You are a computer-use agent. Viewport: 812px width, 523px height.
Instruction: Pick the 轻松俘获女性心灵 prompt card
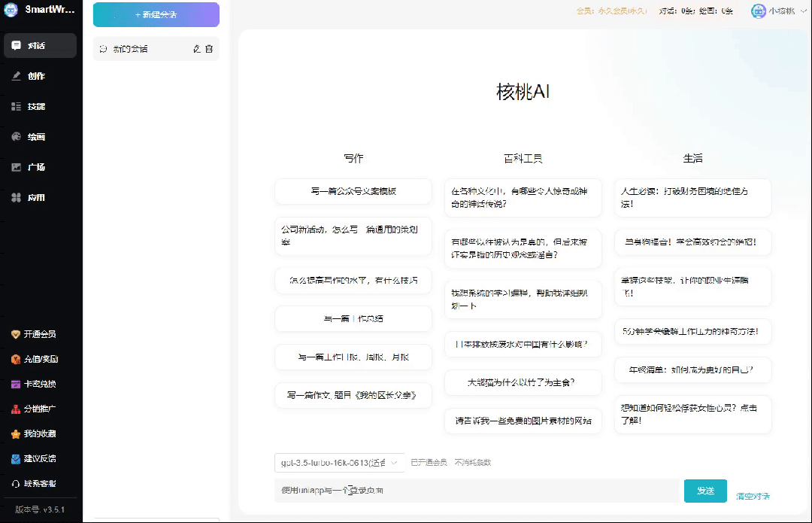tap(693, 414)
